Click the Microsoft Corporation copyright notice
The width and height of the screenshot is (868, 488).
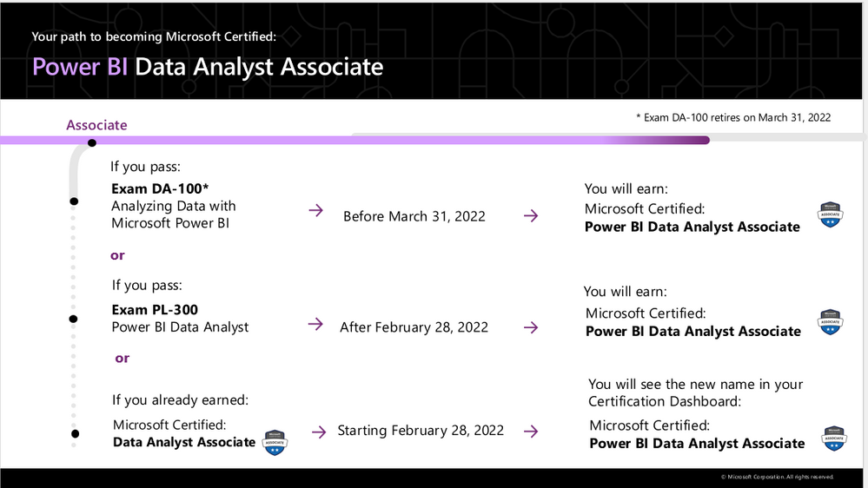click(x=776, y=477)
